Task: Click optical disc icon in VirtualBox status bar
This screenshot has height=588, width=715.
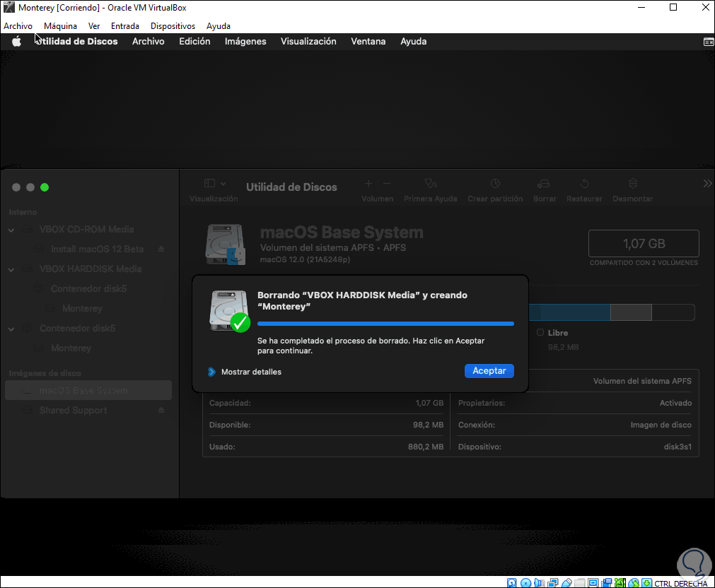Action: coord(525,582)
